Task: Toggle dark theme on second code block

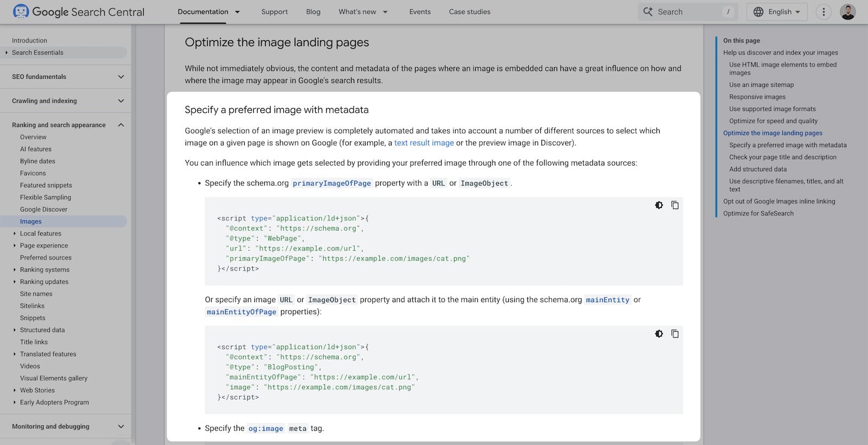Action: point(659,334)
